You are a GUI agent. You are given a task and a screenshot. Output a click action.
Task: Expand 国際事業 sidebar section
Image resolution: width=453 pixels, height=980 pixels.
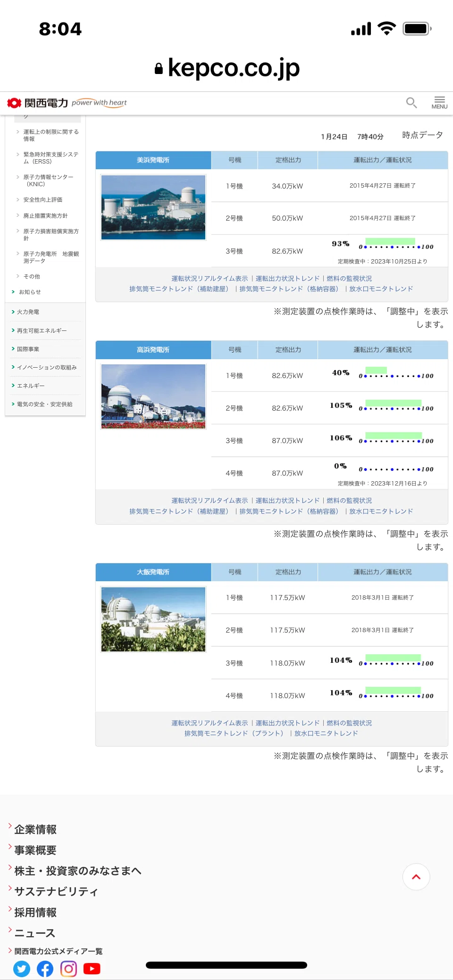(28, 349)
